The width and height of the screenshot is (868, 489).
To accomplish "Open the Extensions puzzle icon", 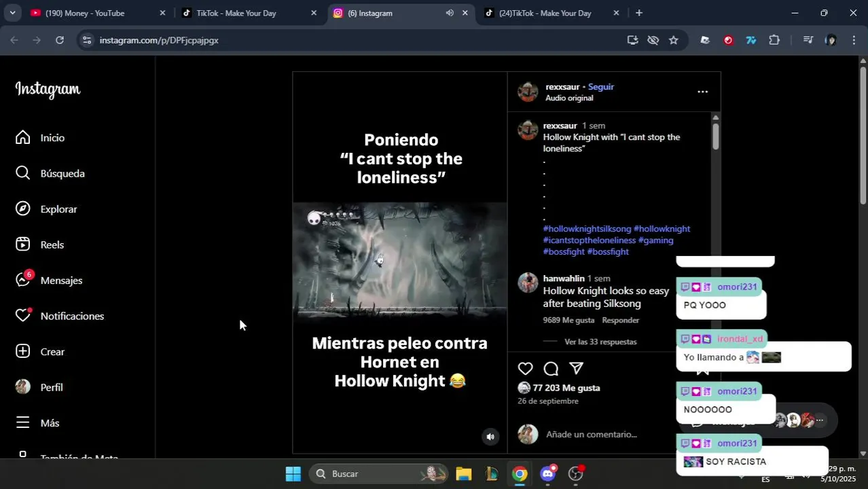I will (x=774, y=40).
